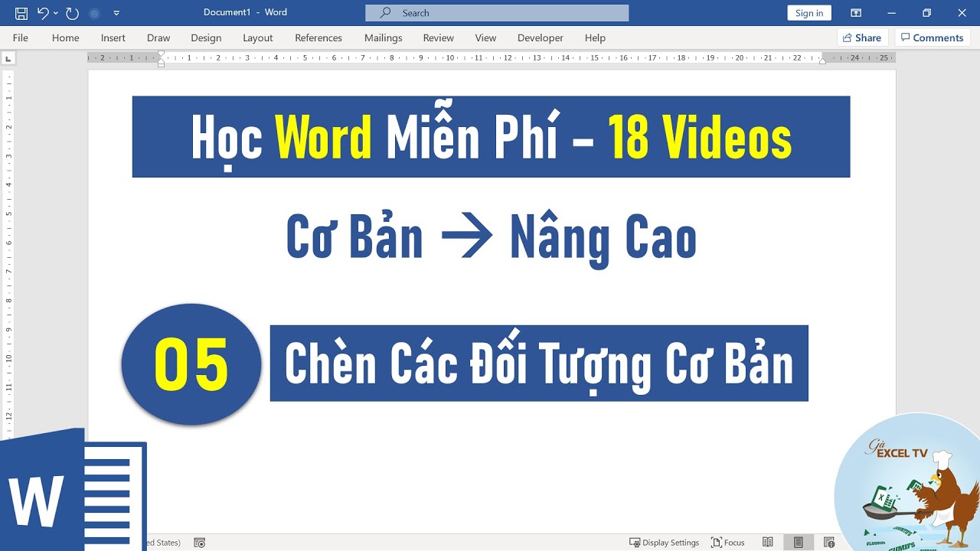Open the Layout tab
The width and height of the screenshot is (980, 551).
point(257,37)
